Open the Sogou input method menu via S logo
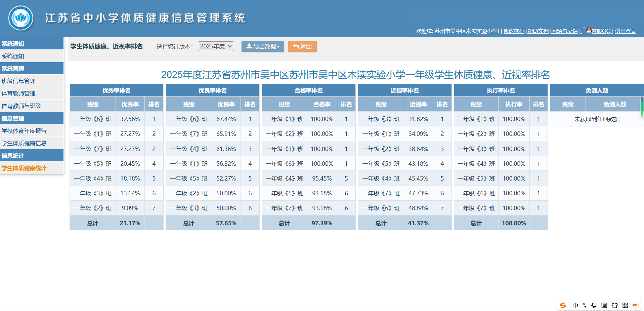 (x=563, y=305)
